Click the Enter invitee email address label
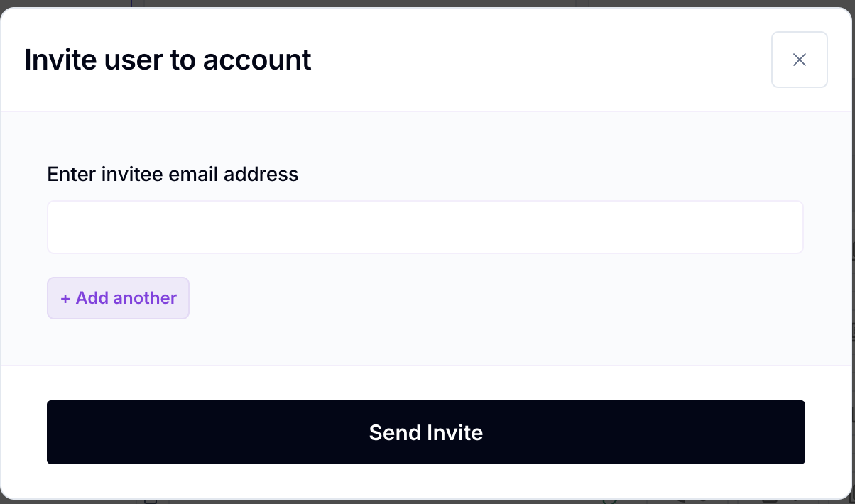The height and width of the screenshot is (504, 855). pos(173,174)
